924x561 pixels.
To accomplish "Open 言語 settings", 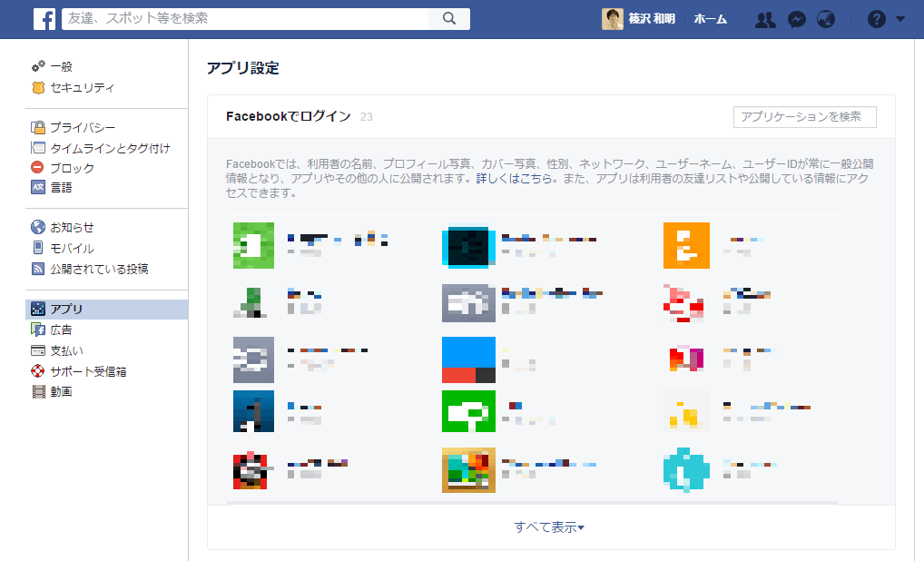I will (x=62, y=187).
